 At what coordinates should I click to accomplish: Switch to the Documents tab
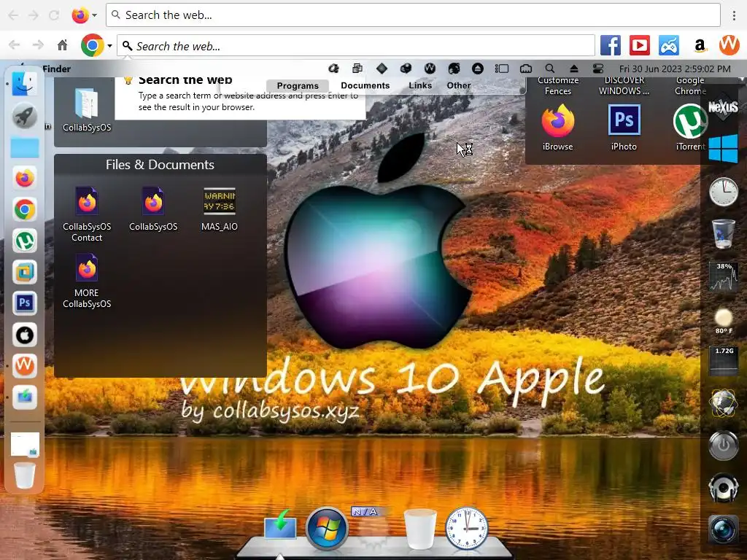[365, 86]
